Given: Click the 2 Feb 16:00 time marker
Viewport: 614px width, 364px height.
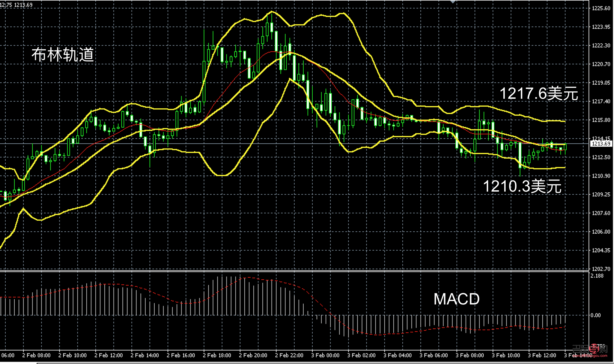Looking at the screenshot, I should (181, 355).
